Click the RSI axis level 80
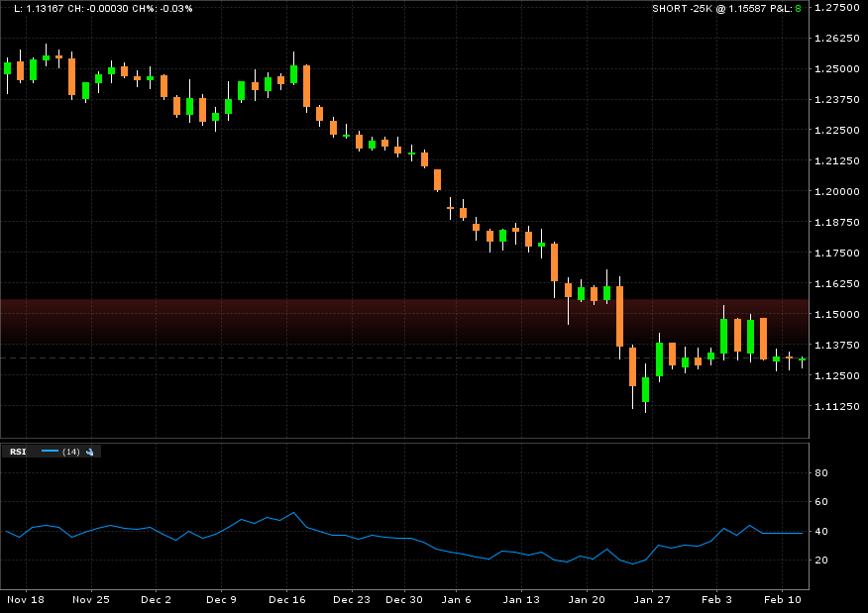This screenshot has height=613, width=868. [821, 473]
